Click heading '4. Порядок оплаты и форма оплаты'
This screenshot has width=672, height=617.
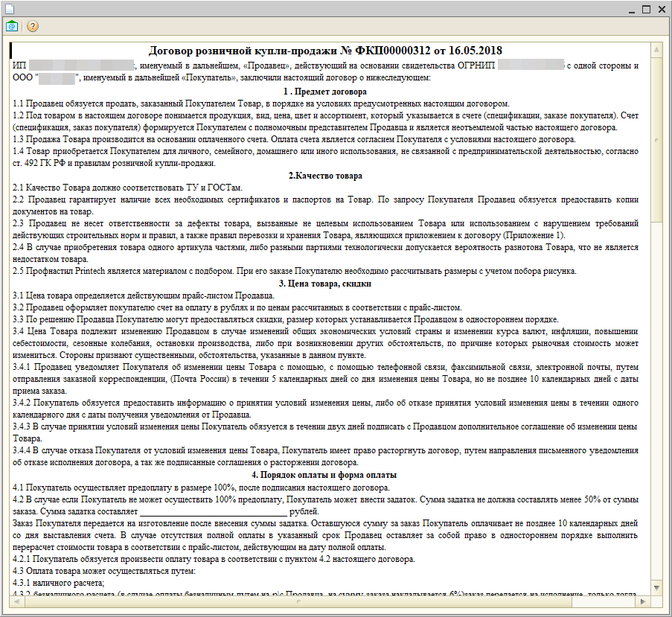(x=325, y=475)
